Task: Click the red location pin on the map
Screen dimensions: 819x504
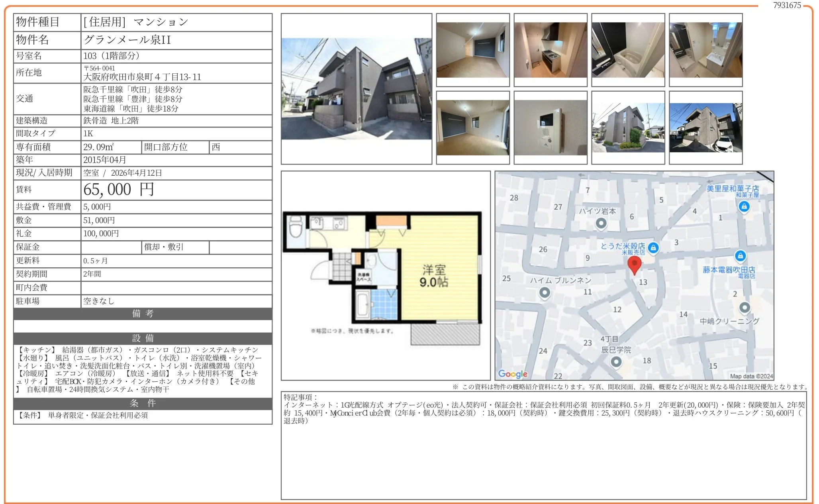Action: 634,264
